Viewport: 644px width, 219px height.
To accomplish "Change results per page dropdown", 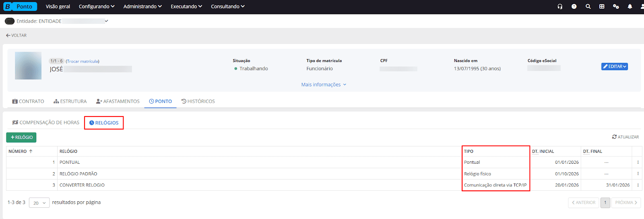I will coord(39,202).
